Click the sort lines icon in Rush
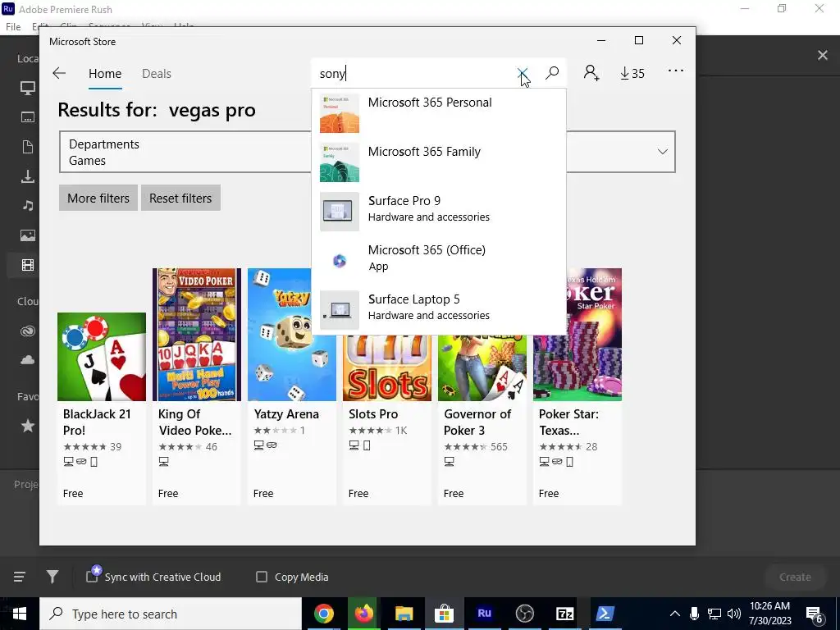 pyautogui.click(x=20, y=577)
